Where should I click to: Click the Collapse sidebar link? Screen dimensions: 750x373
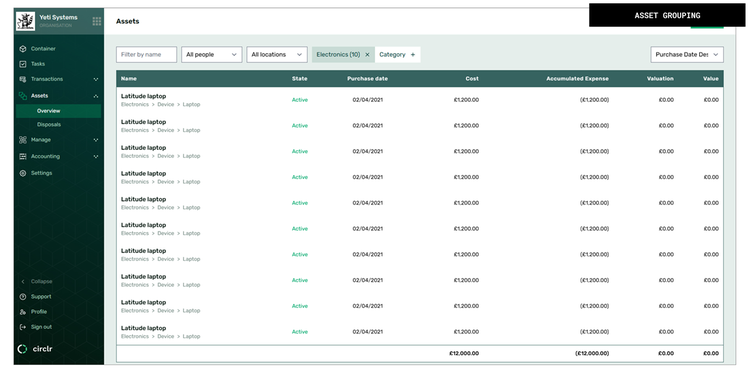point(42,282)
